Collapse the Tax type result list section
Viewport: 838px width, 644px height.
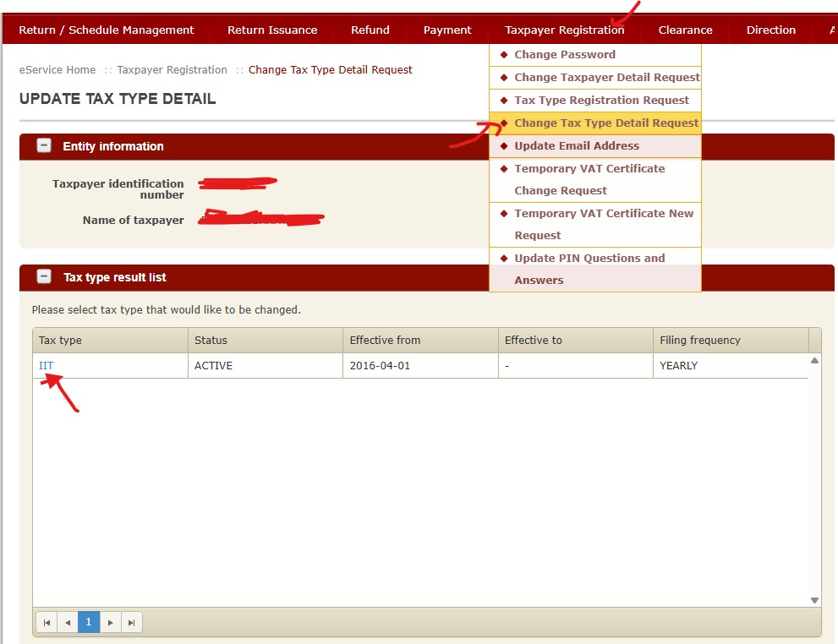[x=44, y=277]
